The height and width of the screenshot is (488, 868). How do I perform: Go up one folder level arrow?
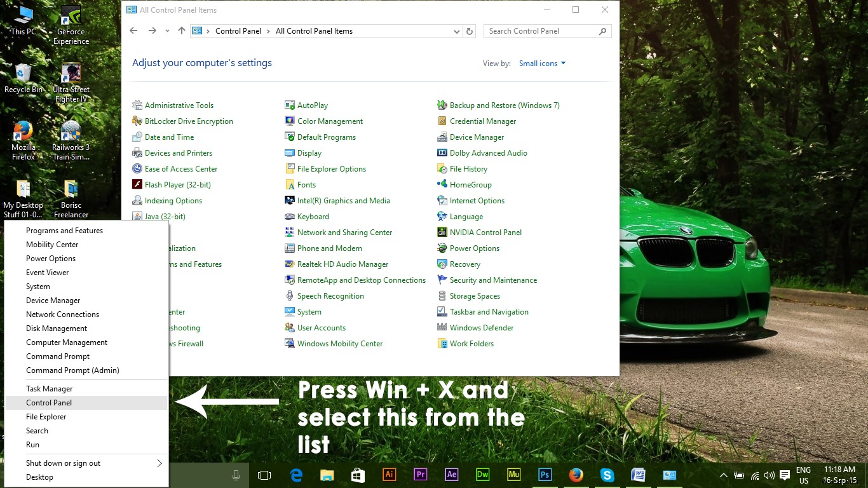pyautogui.click(x=182, y=30)
